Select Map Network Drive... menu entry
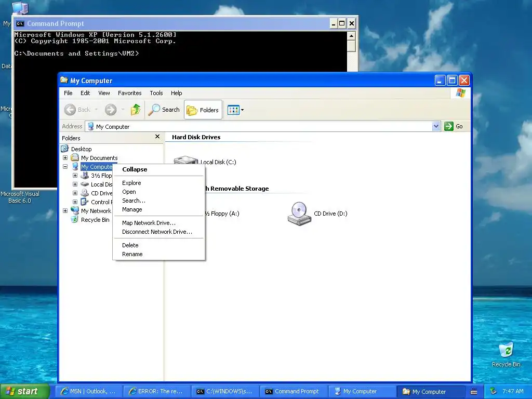The height and width of the screenshot is (399, 532). click(x=159, y=223)
